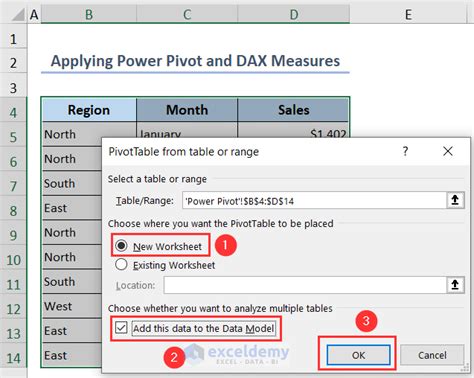Click the dialog help question mark icon
Viewport: 474px width, 378px height.
405,151
